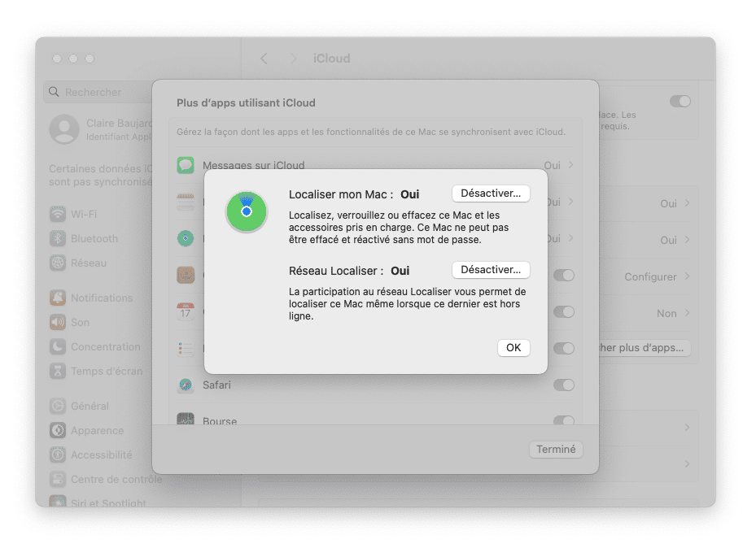Click the Localiser mon Mac label
This screenshot has width=756, height=548.
point(341,194)
